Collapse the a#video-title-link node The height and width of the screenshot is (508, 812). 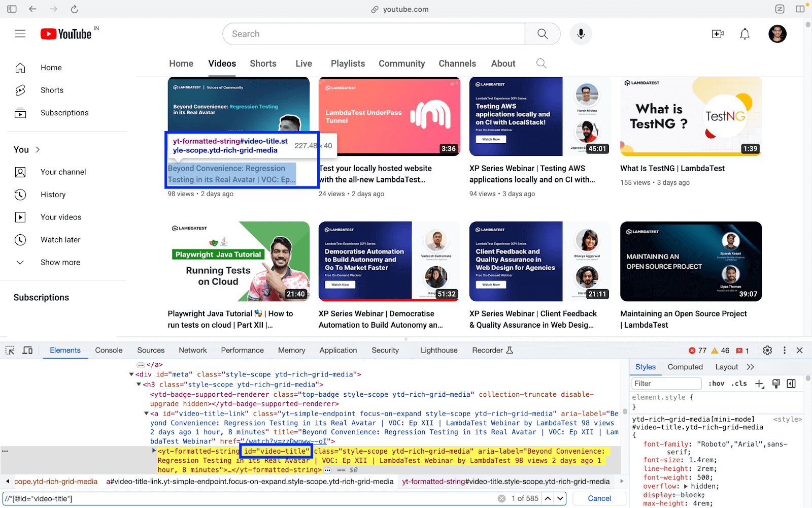[x=146, y=414]
